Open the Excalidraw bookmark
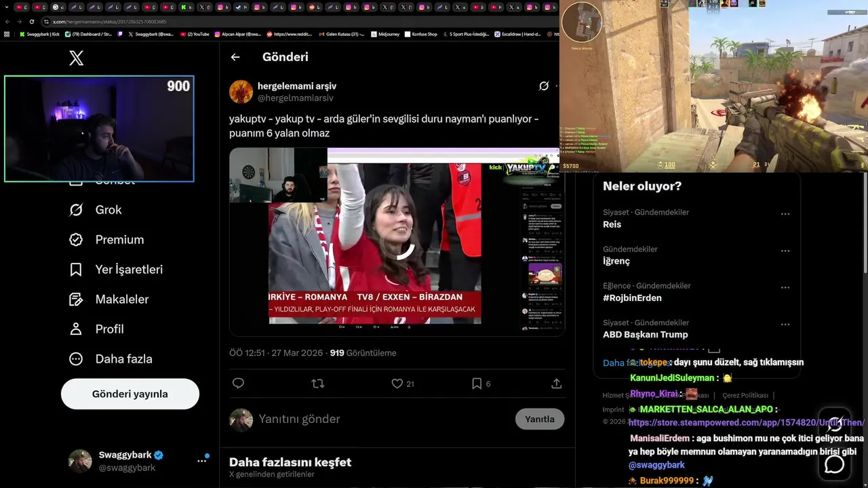The image size is (868, 488). (518, 34)
